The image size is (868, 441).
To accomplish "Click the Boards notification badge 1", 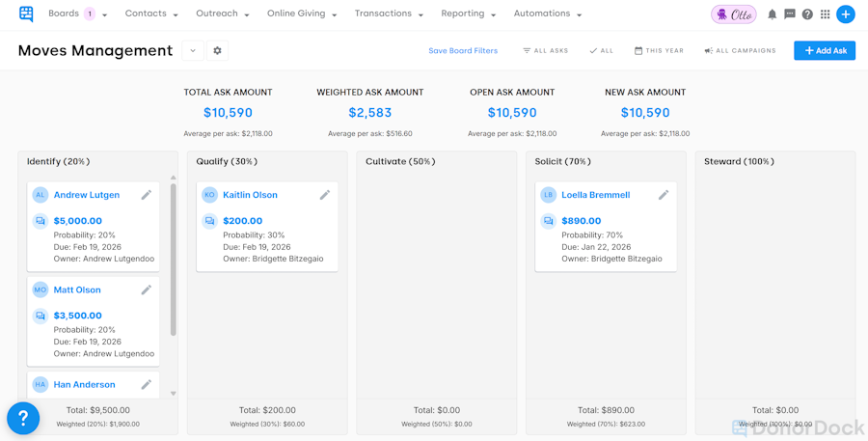I will pyautogui.click(x=89, y=14).
